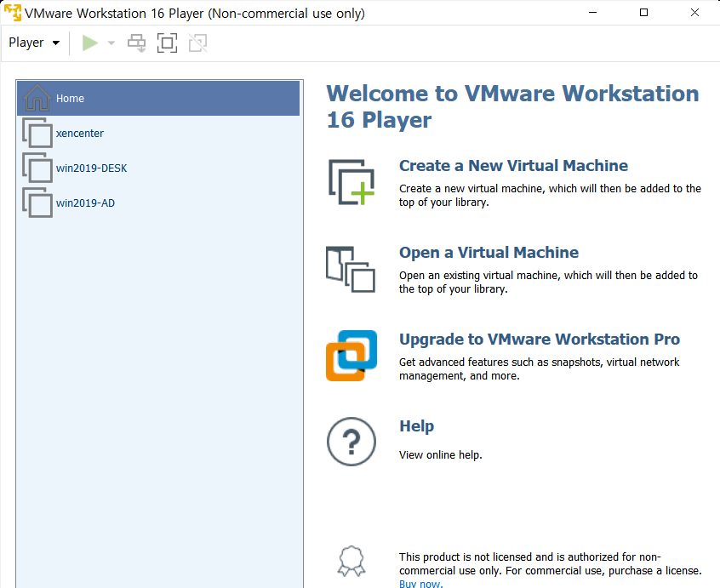Select the win2019-DESK virtual machine
This screenshot has height=588, width=720.
(x=158, y=168)
